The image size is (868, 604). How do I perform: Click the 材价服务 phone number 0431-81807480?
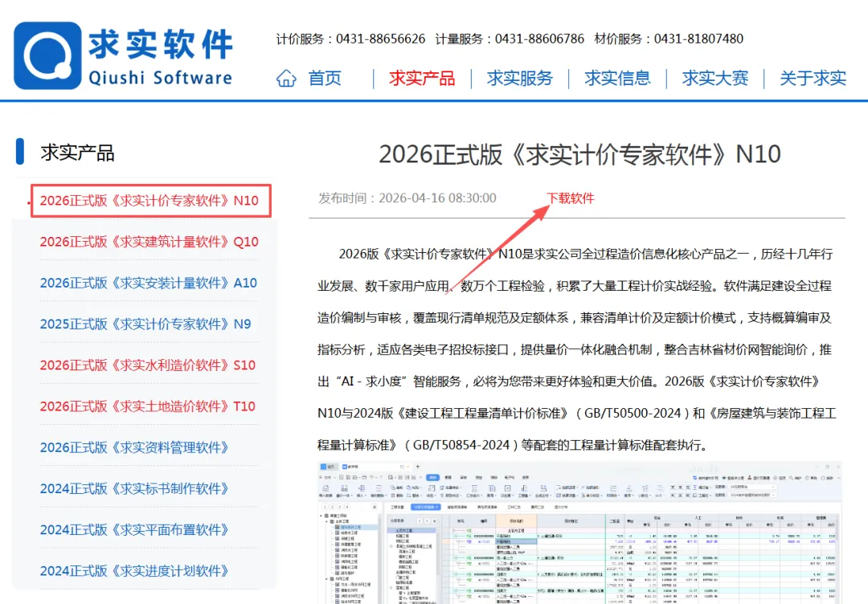[698, 39]
